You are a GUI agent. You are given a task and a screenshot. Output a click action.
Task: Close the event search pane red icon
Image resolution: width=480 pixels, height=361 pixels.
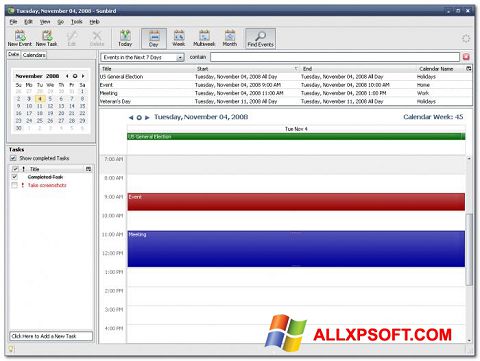click(466, 57)
